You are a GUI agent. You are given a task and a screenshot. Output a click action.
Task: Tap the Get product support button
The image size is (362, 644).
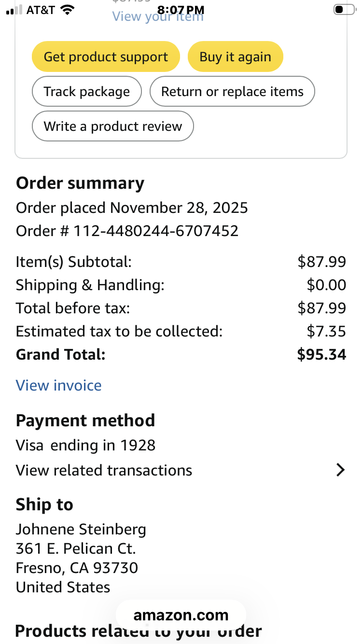(106, 57)
